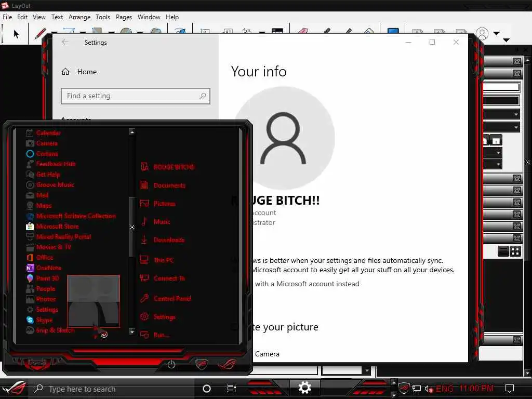Click the blue monitor presentation icon
The width and height of the screenshot is (532, 399).
click(393, 31)
